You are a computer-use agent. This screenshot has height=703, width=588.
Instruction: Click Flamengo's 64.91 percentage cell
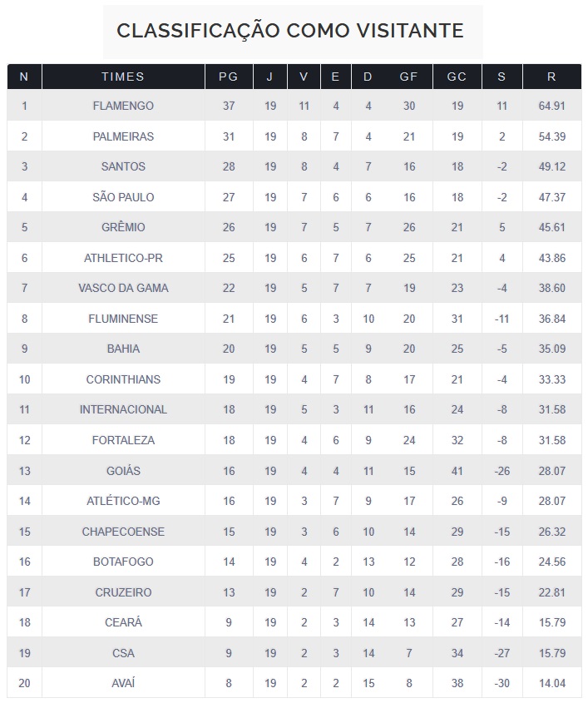click(x=551, y=106)
